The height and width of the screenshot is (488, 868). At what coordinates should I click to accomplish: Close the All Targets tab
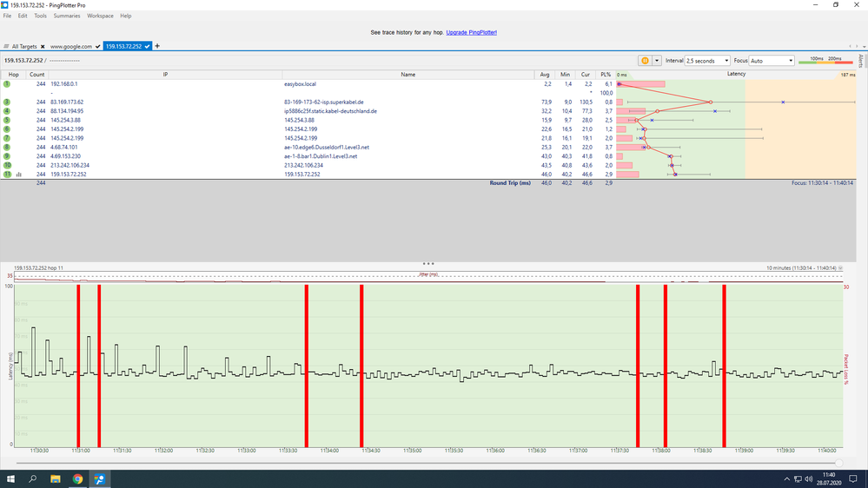(x=43, y=47)
